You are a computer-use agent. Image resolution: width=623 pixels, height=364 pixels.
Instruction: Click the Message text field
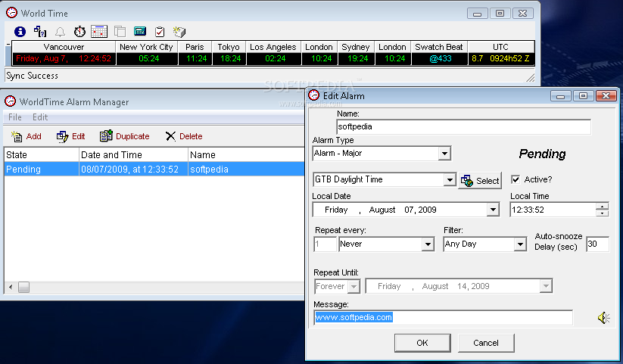[443, 318]
